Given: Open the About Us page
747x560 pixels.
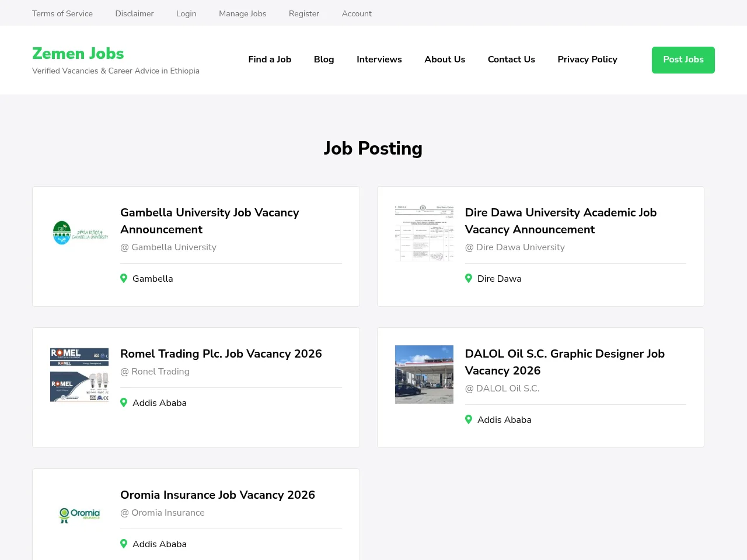Looking at the screenshot, I should coord(445,60).
